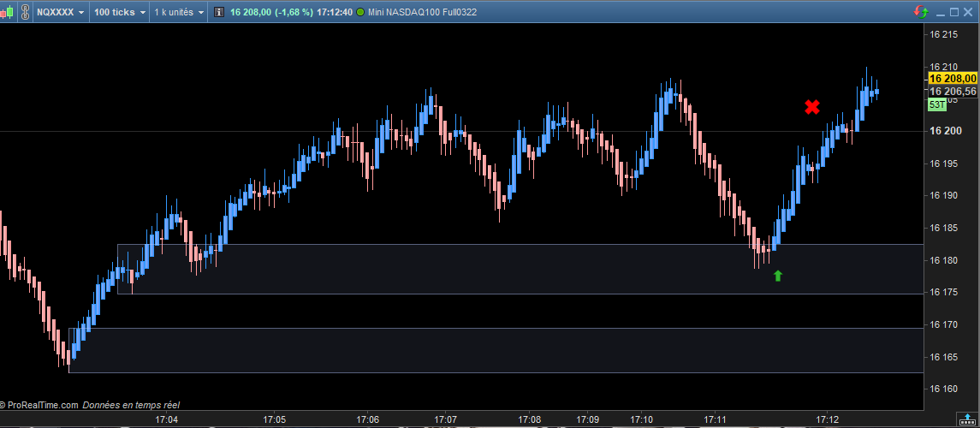Open the 1 k unités dropdown
Image resolution: width=980 pixels, height=428 pixels.
coord(179,12)
